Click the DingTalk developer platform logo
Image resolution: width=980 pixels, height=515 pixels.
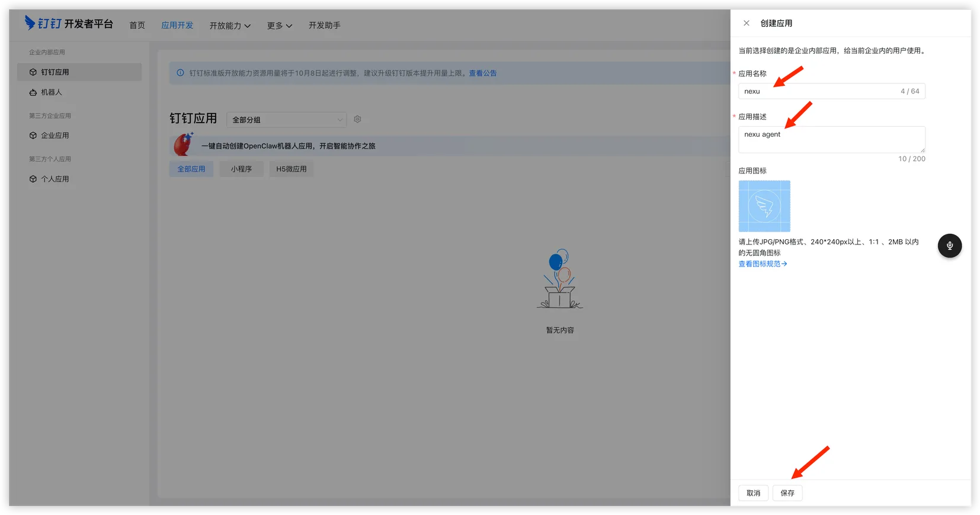[x=69, y=24]
